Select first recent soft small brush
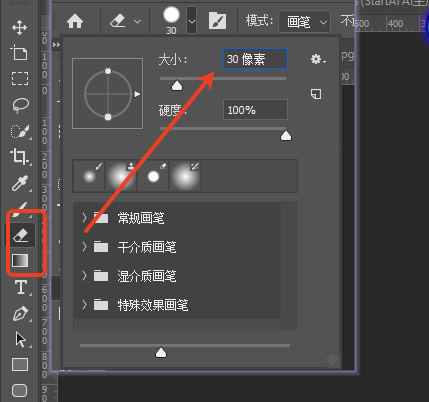Viewport: 429px width, 402px height. (90, 176)
